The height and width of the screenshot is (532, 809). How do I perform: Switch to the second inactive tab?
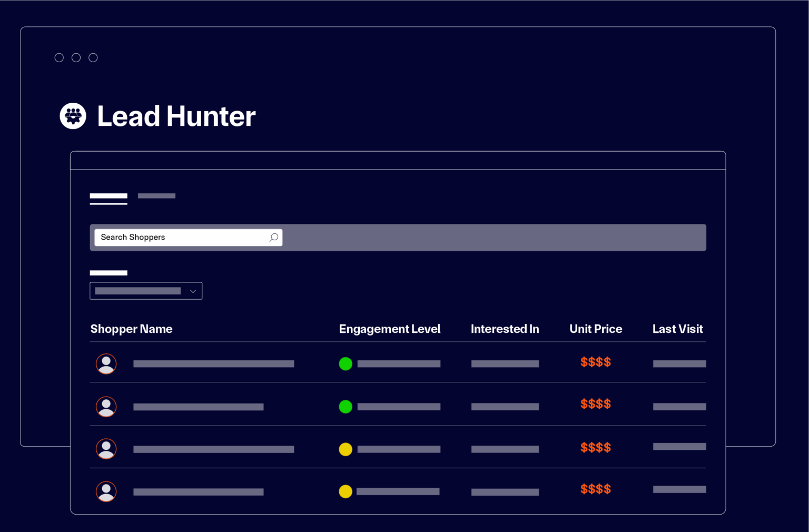(156, 195)
